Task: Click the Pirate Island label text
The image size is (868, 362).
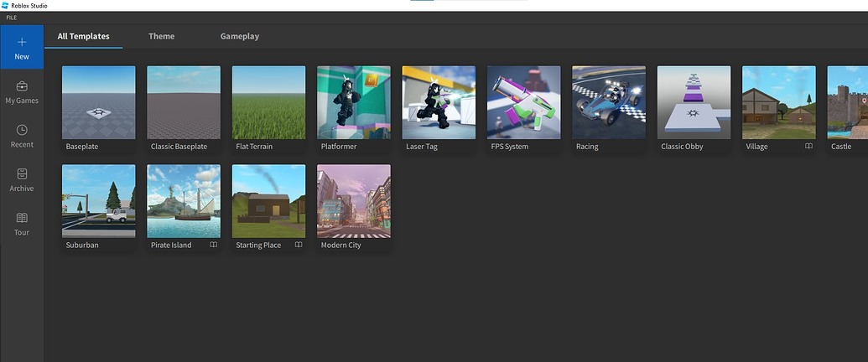Action: 171,246
